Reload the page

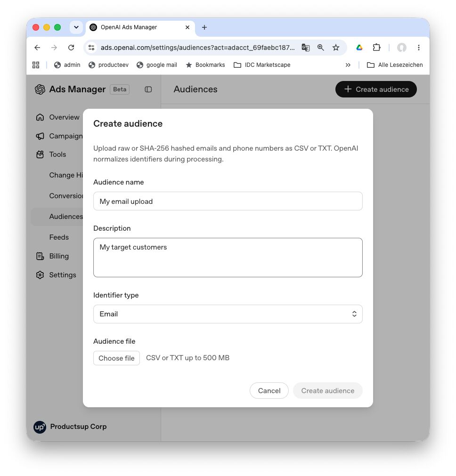click(x=71, y=48)
